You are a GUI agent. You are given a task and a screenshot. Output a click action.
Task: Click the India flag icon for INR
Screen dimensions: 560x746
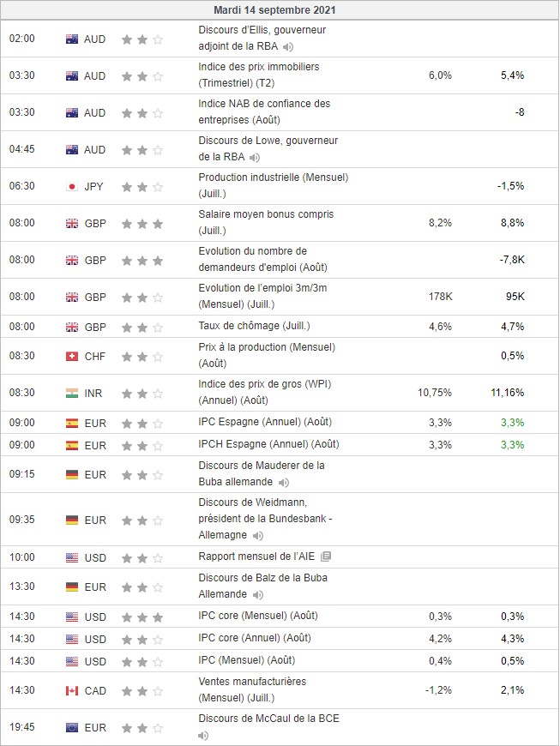72,394
